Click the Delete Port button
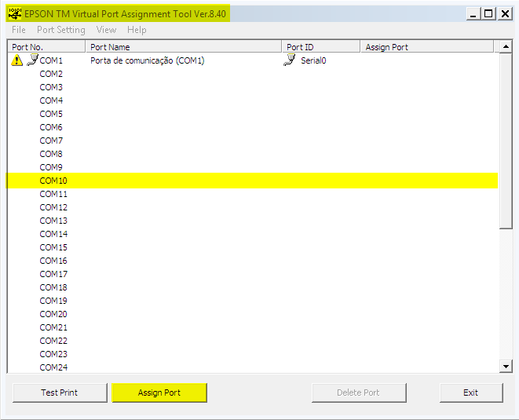This screenshot has height=420, width=519. click(359, 393)
